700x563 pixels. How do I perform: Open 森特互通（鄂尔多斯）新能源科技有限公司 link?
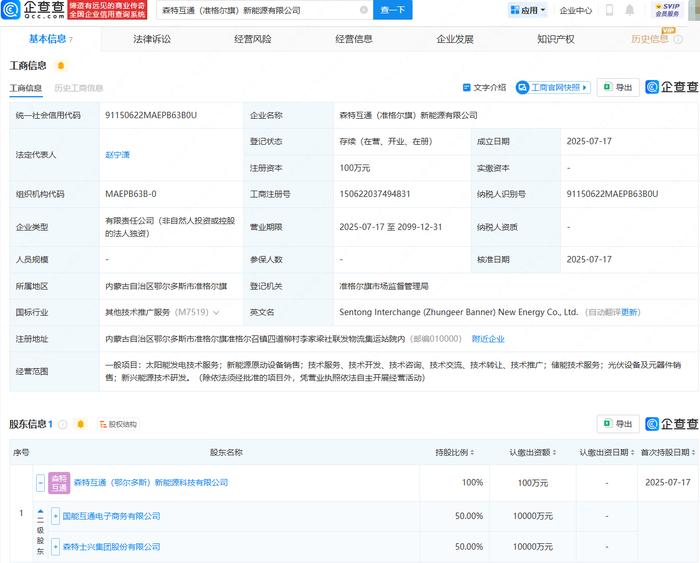point(151,483)
